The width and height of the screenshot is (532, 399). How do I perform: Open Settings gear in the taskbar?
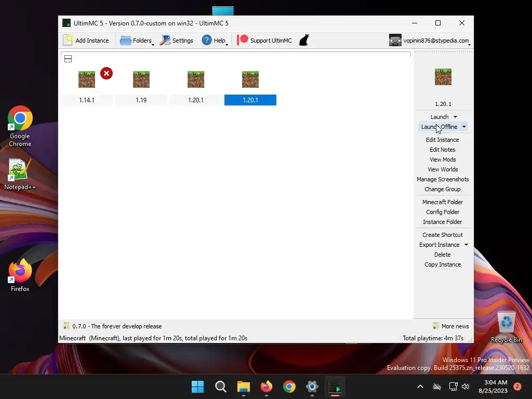(312, 387)
